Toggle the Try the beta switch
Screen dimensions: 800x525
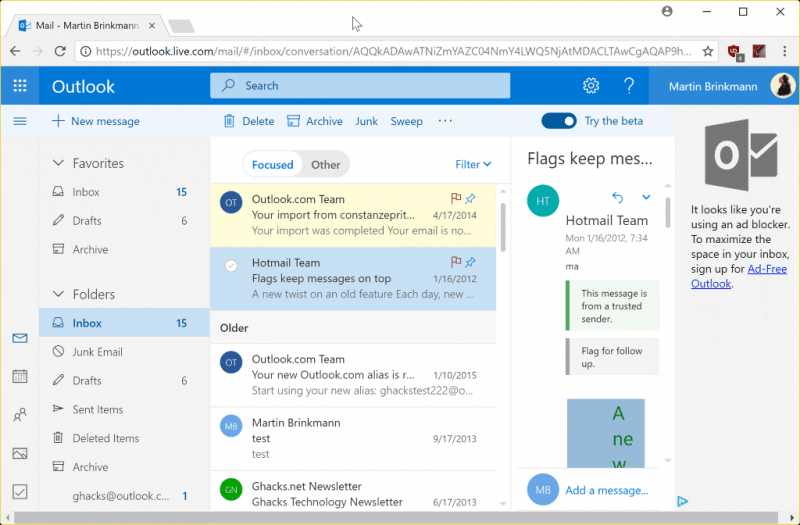coord(559,121)
